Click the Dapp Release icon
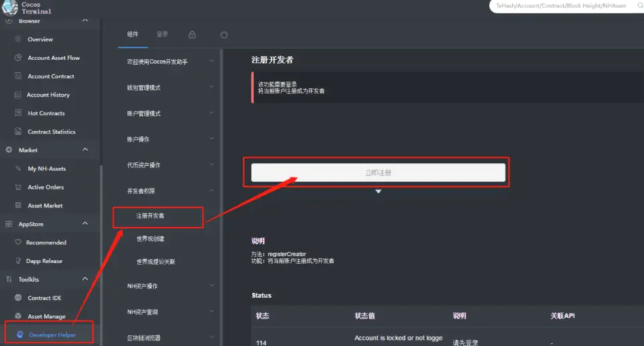This screenshot has width=644, height=346. 17,261
